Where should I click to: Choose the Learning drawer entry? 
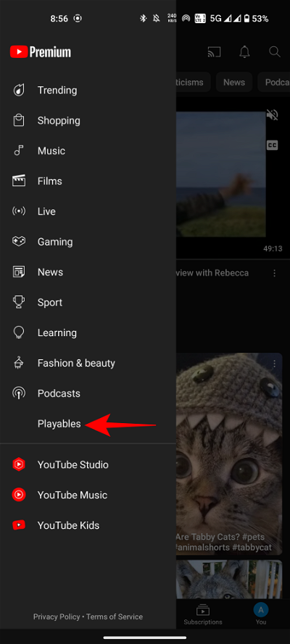tap(57, 333)
